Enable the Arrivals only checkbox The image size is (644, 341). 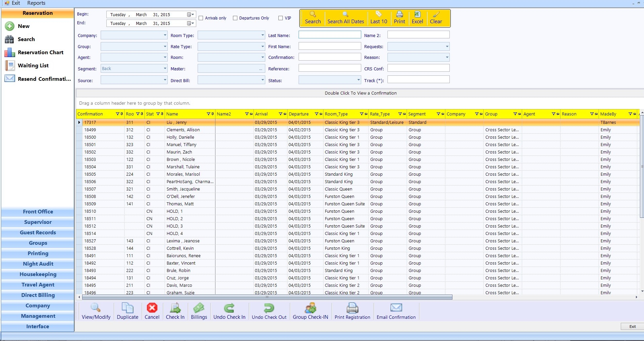201,18
